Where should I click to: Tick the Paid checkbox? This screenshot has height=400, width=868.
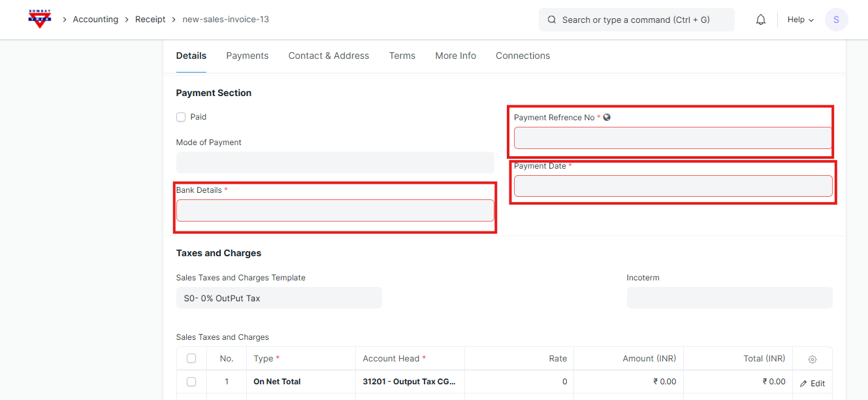click(x=181, y=117)
